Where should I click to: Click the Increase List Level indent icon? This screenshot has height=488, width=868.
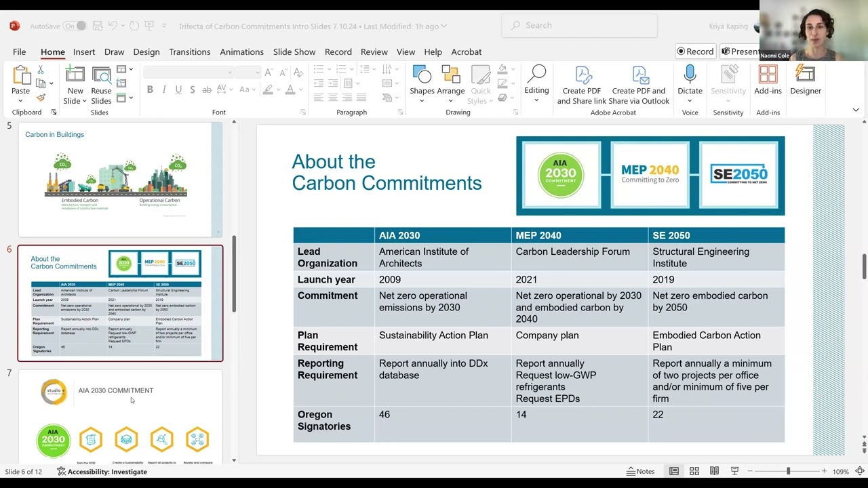coord(333,83)
